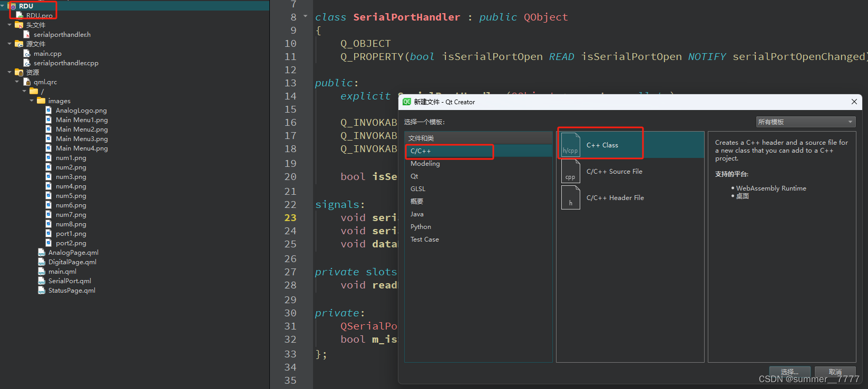The image size is (868, 389).
Task: Click the main.cpp file icon
Action: pos(27,54)
